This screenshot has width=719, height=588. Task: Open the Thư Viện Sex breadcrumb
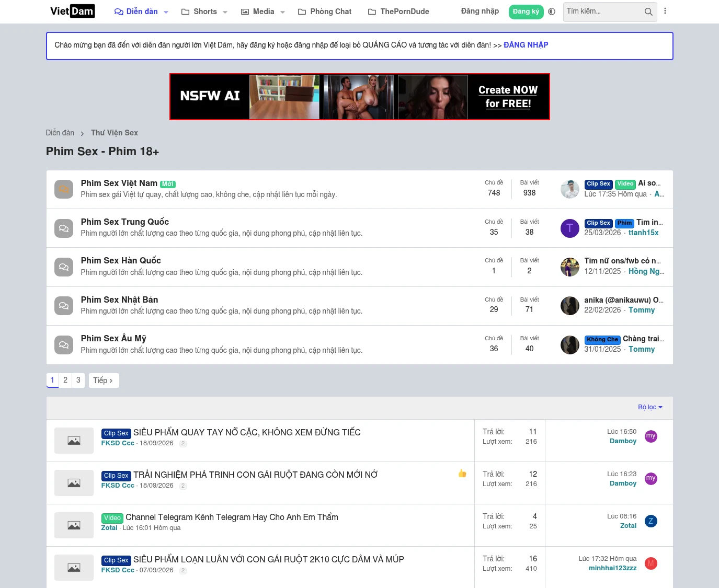pos(115,133)
